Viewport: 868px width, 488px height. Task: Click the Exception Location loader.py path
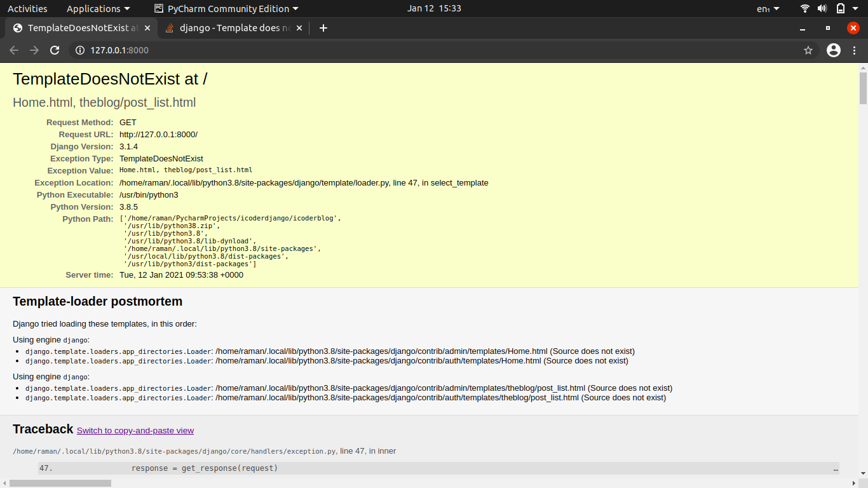(x=304, y=182)
